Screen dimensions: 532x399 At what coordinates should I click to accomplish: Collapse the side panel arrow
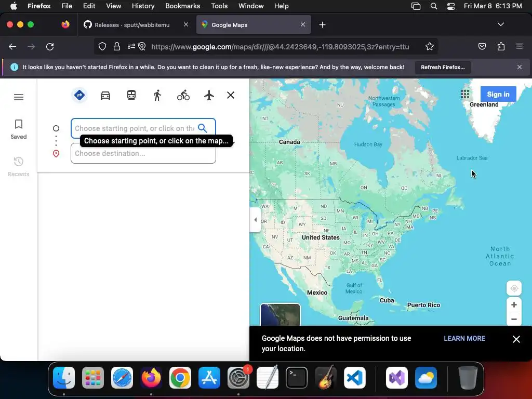[x=255, y=220]
